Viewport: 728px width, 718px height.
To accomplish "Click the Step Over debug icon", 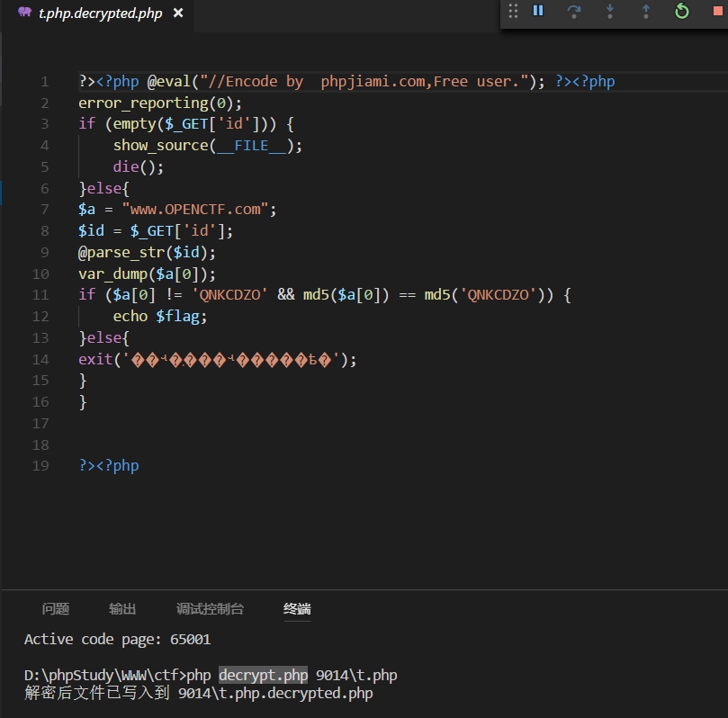I will (x=574, y=11).
